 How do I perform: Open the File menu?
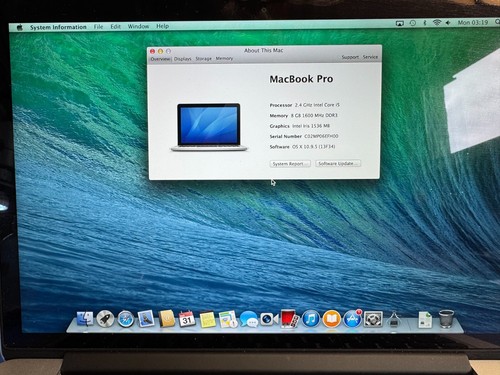tap(98, 27)
